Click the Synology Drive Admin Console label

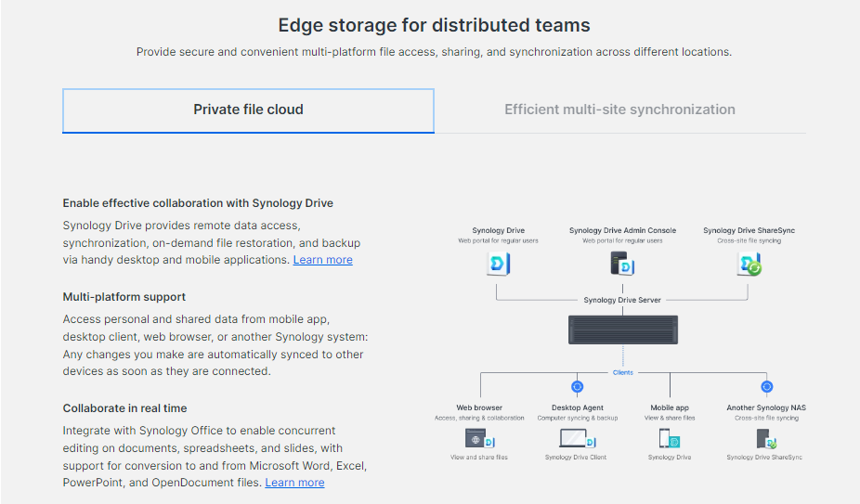[x=622, y=230]
